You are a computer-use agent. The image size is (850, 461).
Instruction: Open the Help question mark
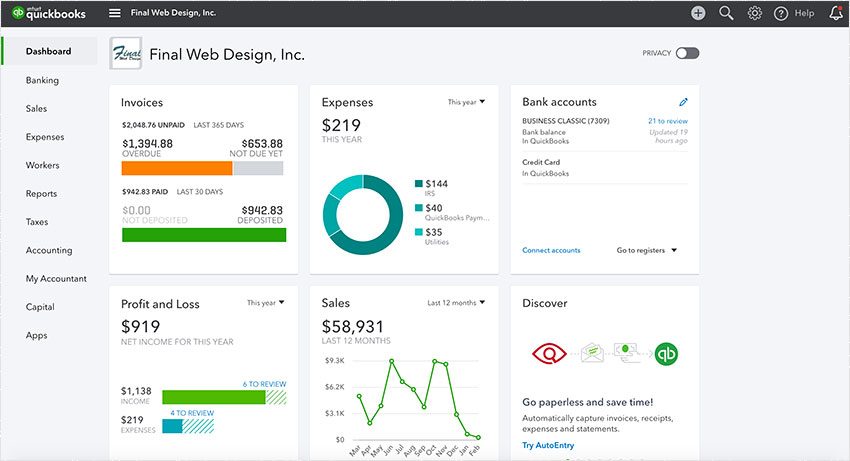click(781, 14)
